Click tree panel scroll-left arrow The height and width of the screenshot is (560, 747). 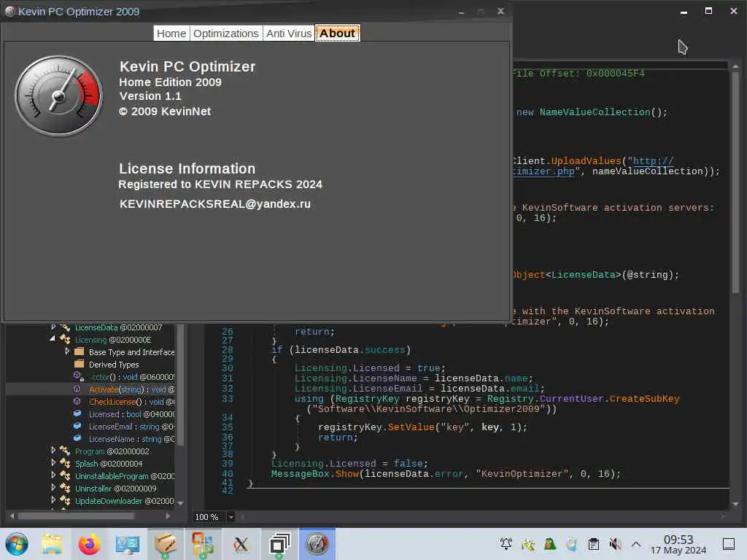12,516
